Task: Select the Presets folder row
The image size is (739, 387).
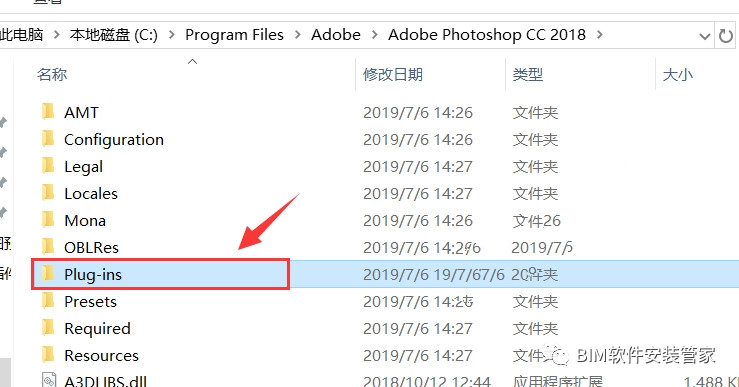Action: [385, 301]
